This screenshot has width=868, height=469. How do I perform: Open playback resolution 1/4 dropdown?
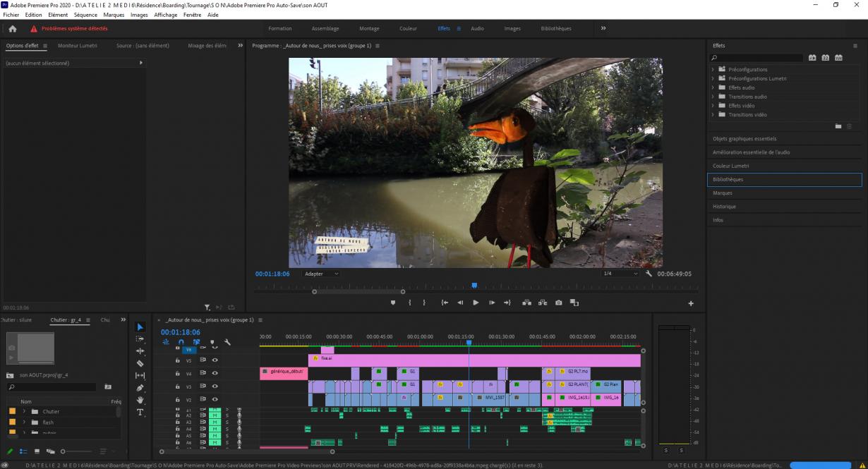coord(620,274)
